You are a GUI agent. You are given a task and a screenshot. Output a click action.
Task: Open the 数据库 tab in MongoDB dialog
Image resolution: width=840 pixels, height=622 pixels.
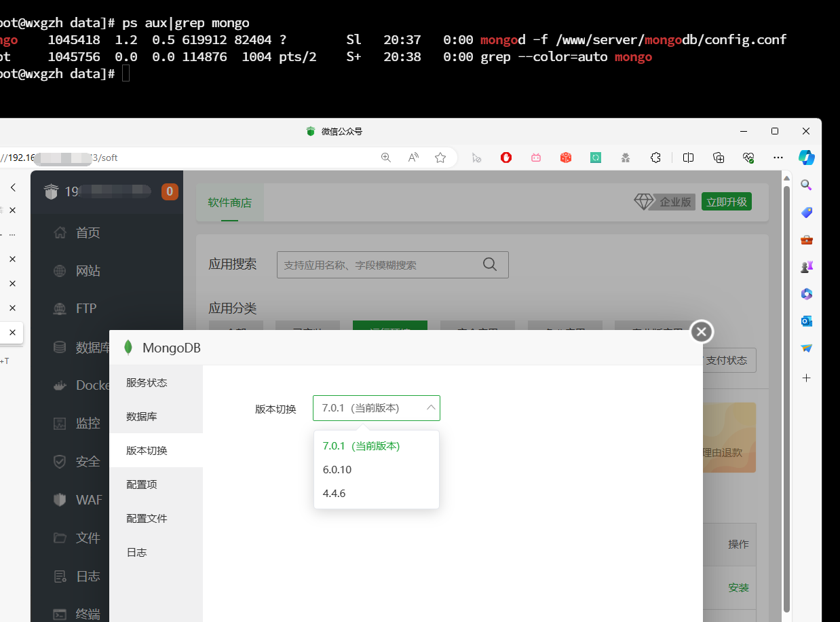tap(156, 416)
